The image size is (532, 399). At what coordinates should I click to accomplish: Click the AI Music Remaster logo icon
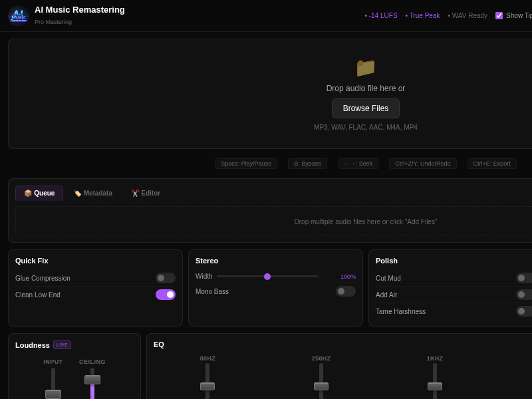click(19, 15)
